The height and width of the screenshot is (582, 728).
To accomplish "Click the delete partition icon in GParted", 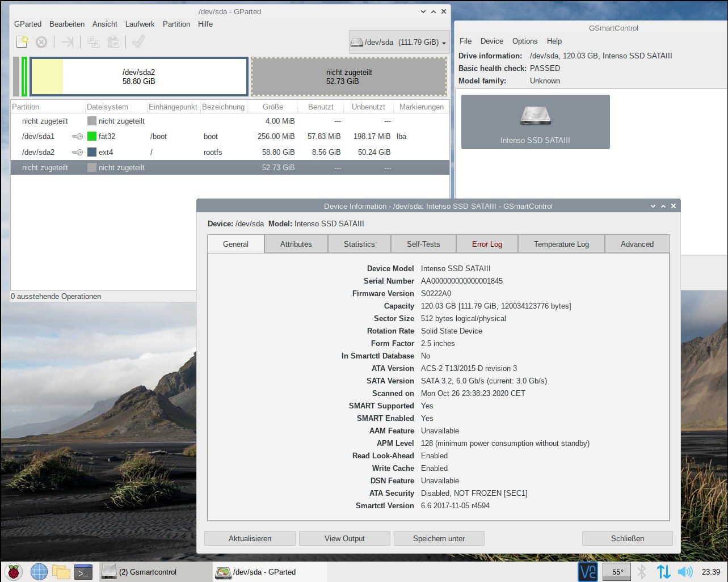I will click(x=41, y=42).
